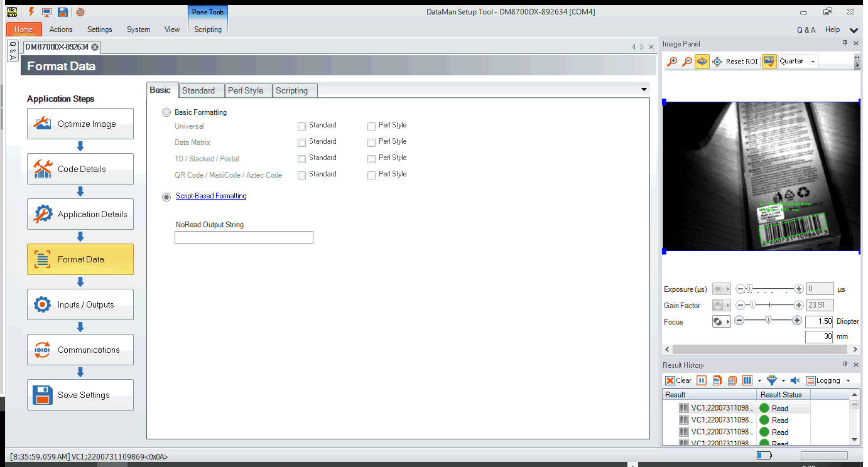Click the zoom out magnifier icon
Image resolution: width=868 pixels, height=467 pixels.
tap(687, 62)
